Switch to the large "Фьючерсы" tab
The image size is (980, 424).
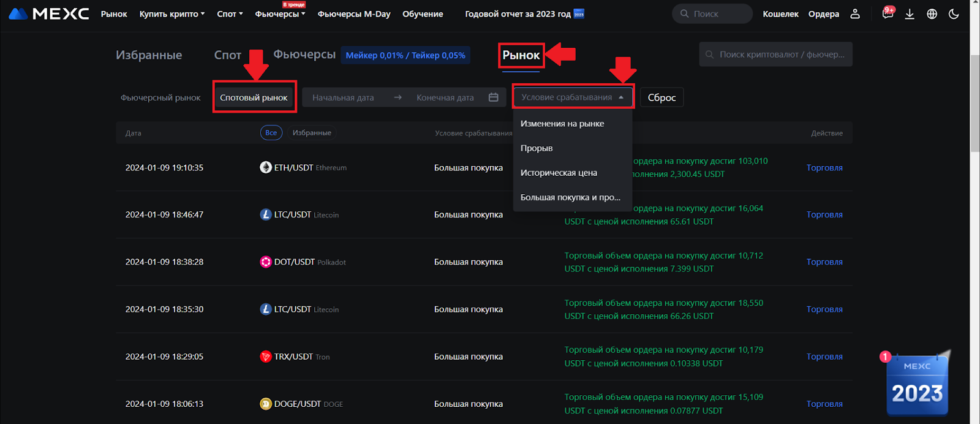tap(304, 55)
